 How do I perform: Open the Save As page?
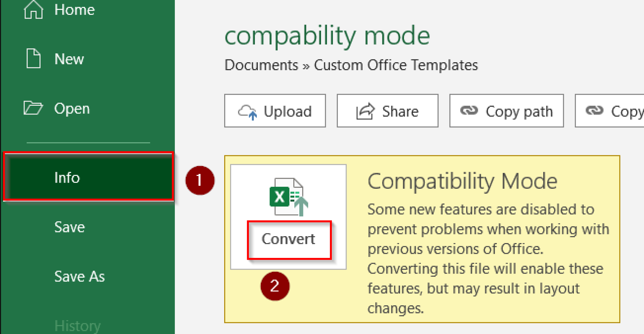(x=79, y=276)
